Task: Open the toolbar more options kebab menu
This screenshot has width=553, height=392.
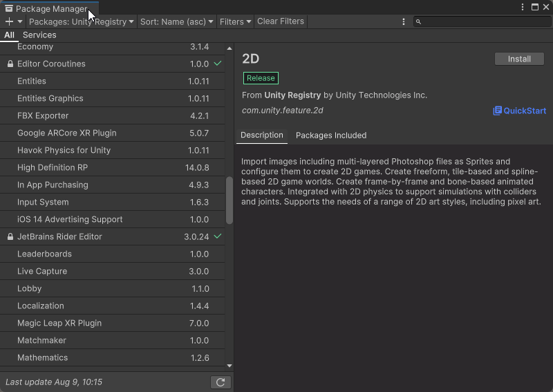Action: (404, 22)
